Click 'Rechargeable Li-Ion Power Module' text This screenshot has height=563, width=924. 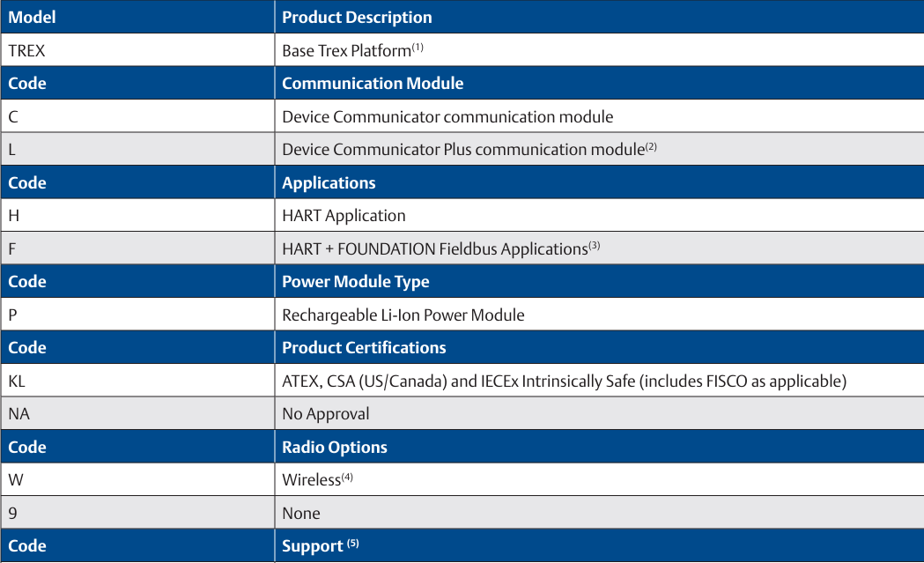(x=403, y=315)
